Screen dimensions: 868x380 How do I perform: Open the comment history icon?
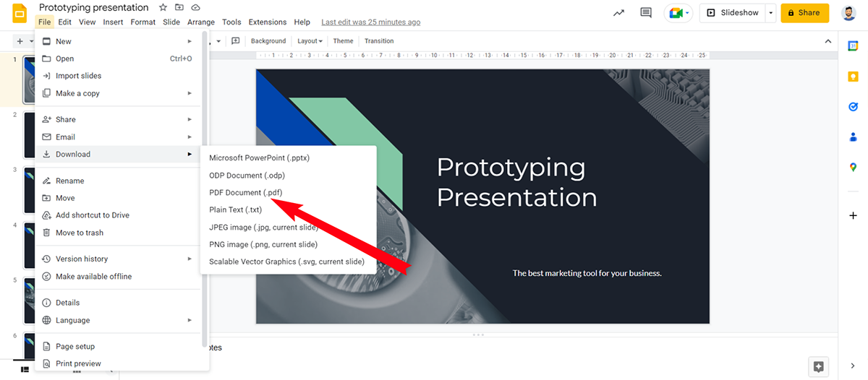[x=646, y=13]
